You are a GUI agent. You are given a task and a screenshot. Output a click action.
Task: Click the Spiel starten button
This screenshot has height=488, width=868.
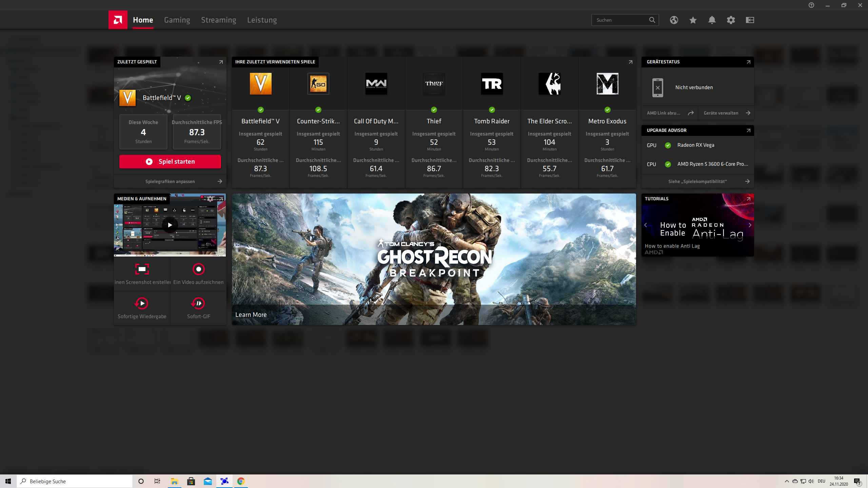coord(170,162)
